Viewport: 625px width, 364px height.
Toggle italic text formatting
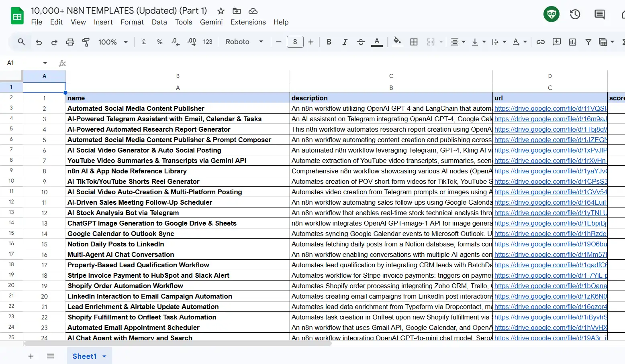345,42
